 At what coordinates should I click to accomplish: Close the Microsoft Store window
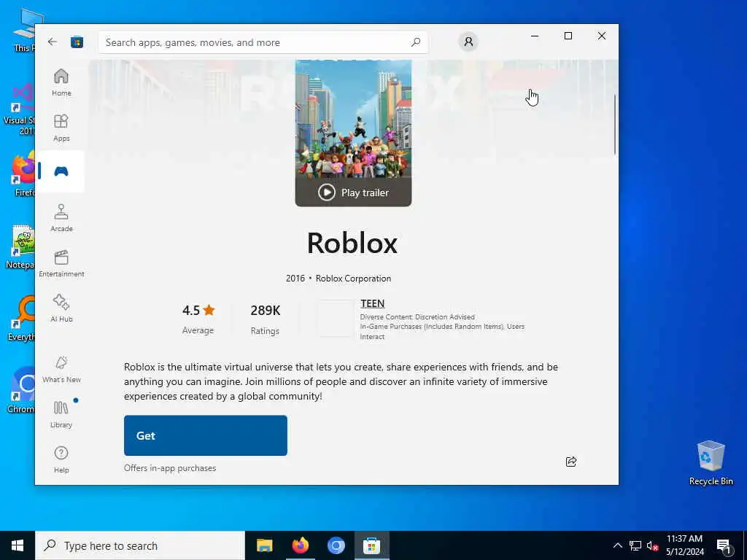(x=602, y=36)
